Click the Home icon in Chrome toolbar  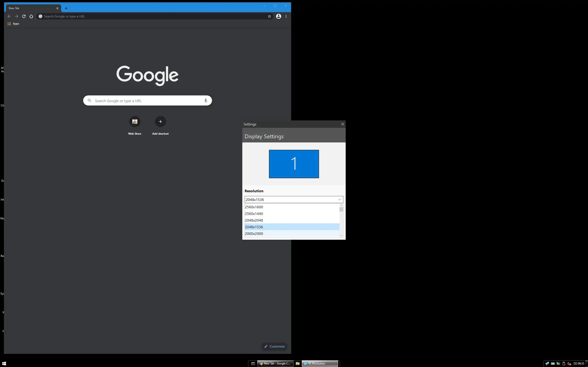point(31,16)
